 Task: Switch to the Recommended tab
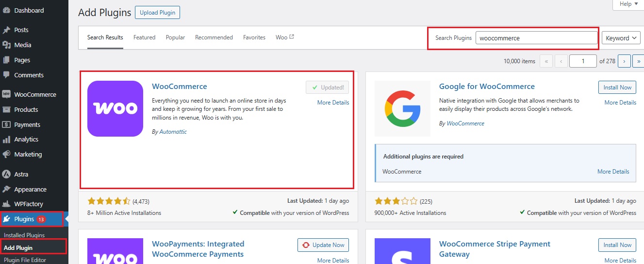214,37
